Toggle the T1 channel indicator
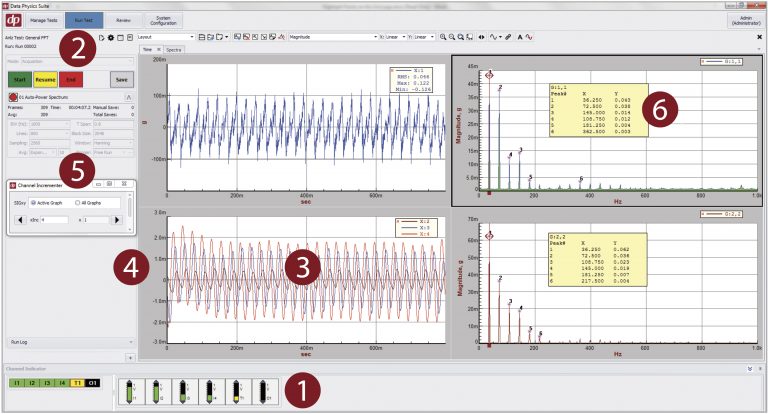This screenshot has width=768, height=414. click(75, 383)
